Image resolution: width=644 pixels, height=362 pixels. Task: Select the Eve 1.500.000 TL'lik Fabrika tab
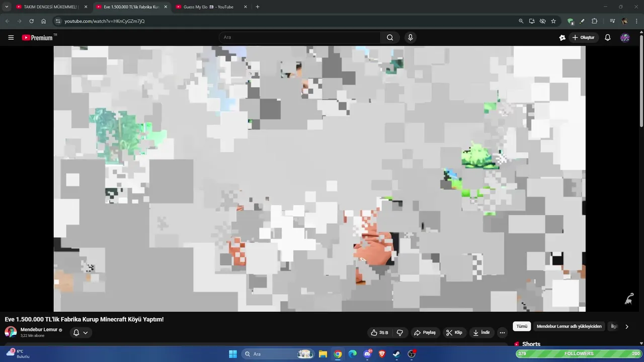[x=131, y=7]
